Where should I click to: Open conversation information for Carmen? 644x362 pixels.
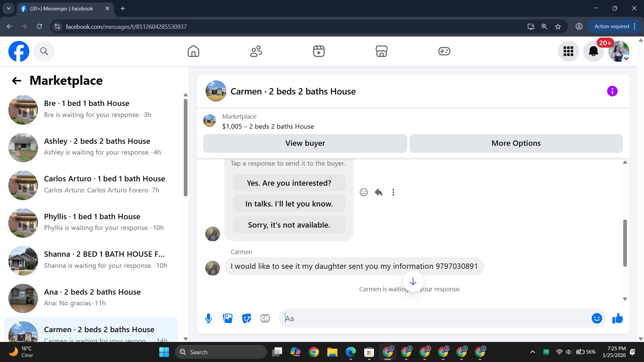click(612, 91)
